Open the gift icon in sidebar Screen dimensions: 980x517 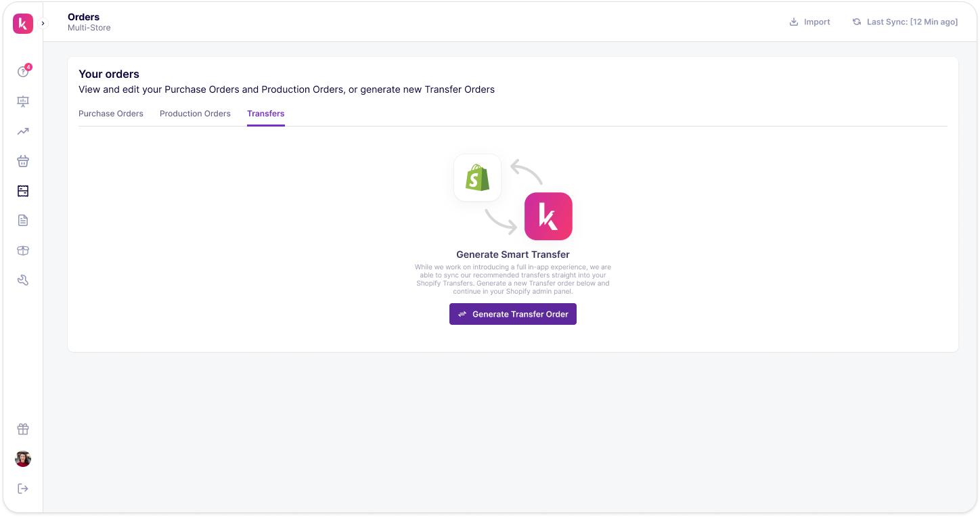tap(23, 429)
